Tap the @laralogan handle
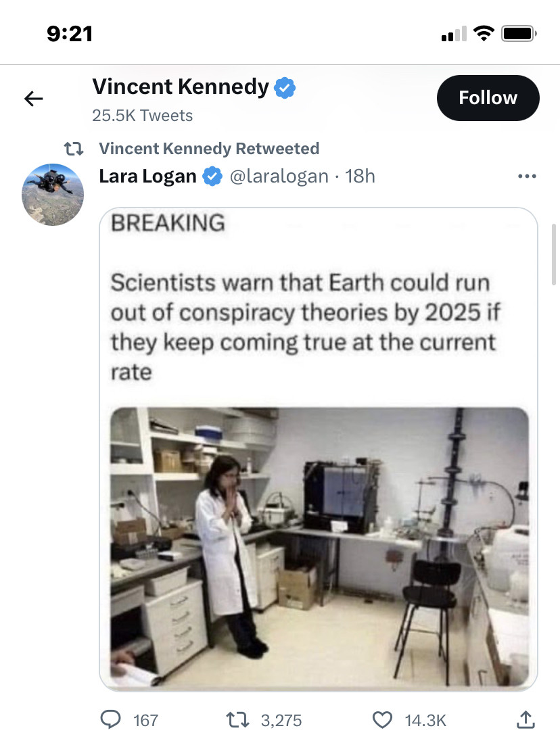 point(279,176)
